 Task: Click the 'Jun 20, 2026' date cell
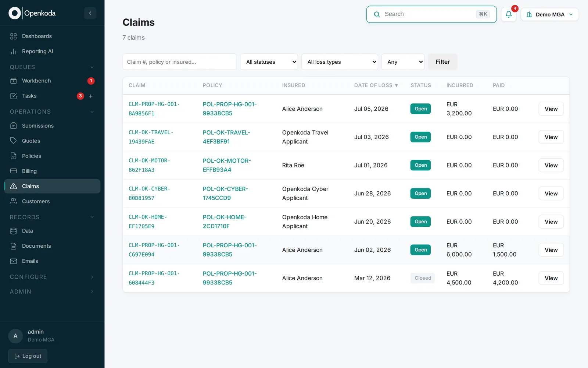tap(372, 222)
